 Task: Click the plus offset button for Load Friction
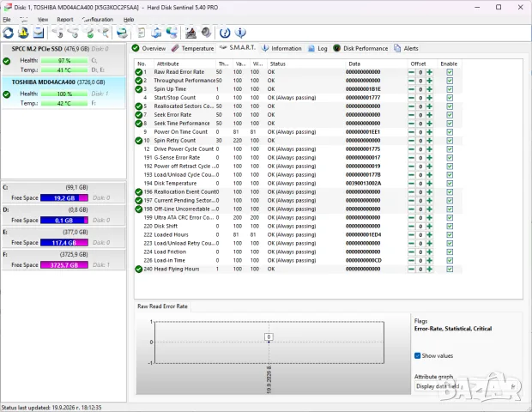pyautogui.click(x=429, y=251)
